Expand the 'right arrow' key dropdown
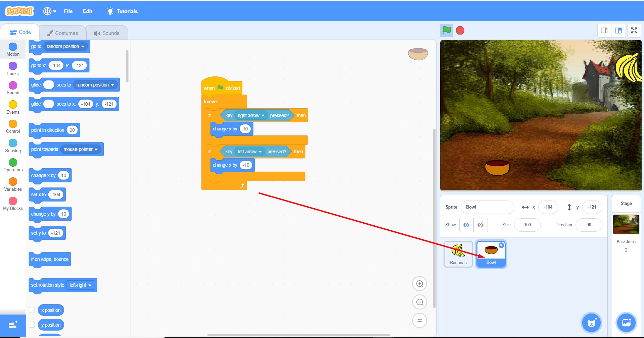Viewport: 644px width, 338px height. [x=251, y=115]
